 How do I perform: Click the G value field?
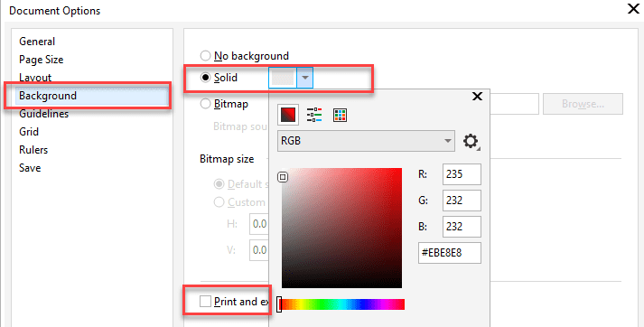(462, 201)
